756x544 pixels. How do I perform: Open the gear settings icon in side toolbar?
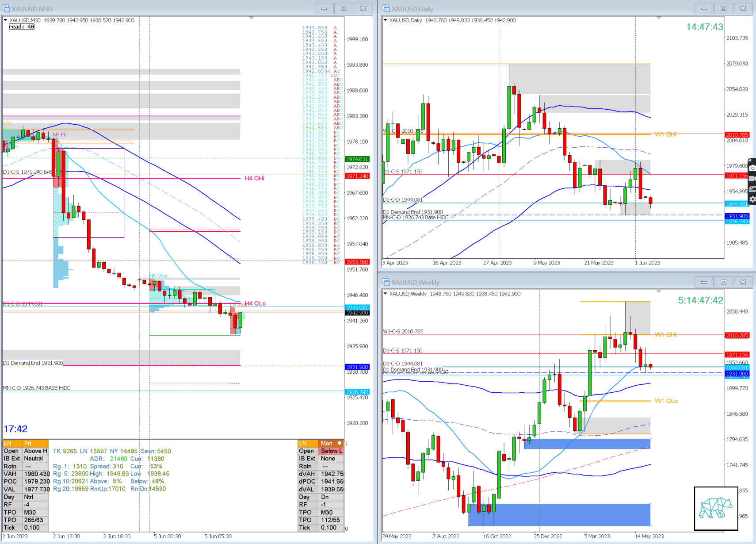(752, 199)
